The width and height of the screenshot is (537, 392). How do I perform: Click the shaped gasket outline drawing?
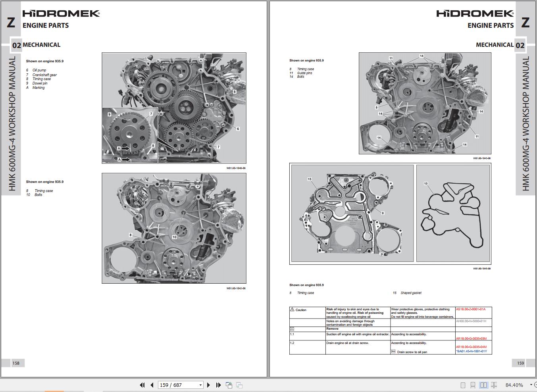[453, 213]
